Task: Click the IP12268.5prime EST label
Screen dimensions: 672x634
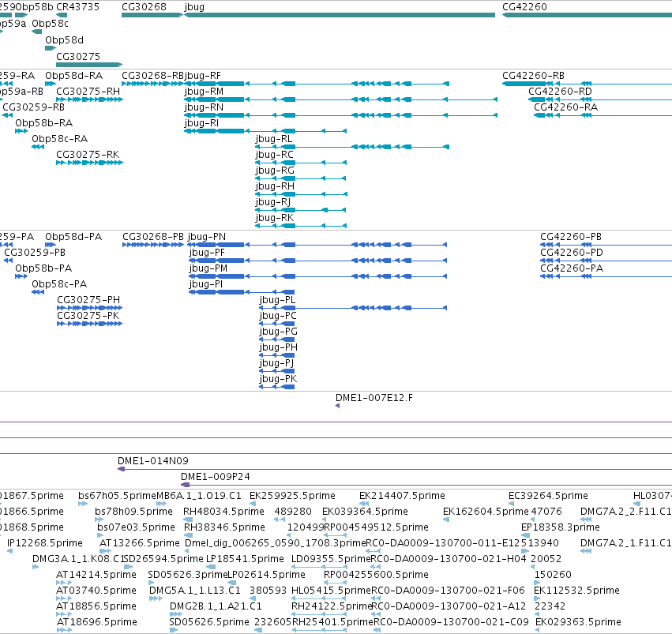Action: [44, 544]
